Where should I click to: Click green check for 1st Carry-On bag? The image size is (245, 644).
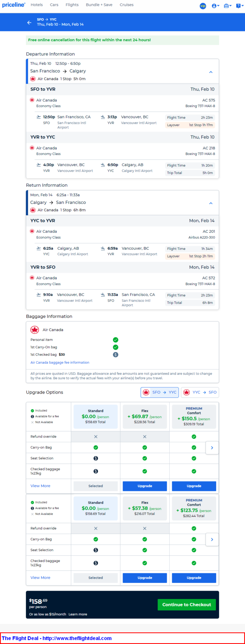(116, 347)
